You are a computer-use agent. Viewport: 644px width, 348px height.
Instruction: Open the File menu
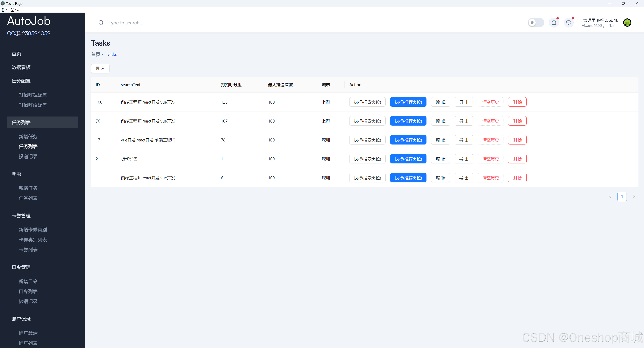pos(5,10)
